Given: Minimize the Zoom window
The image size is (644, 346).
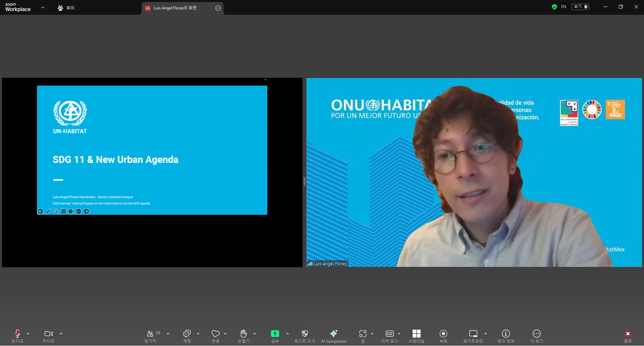Looking at the screenshot, I should (605, 7).
